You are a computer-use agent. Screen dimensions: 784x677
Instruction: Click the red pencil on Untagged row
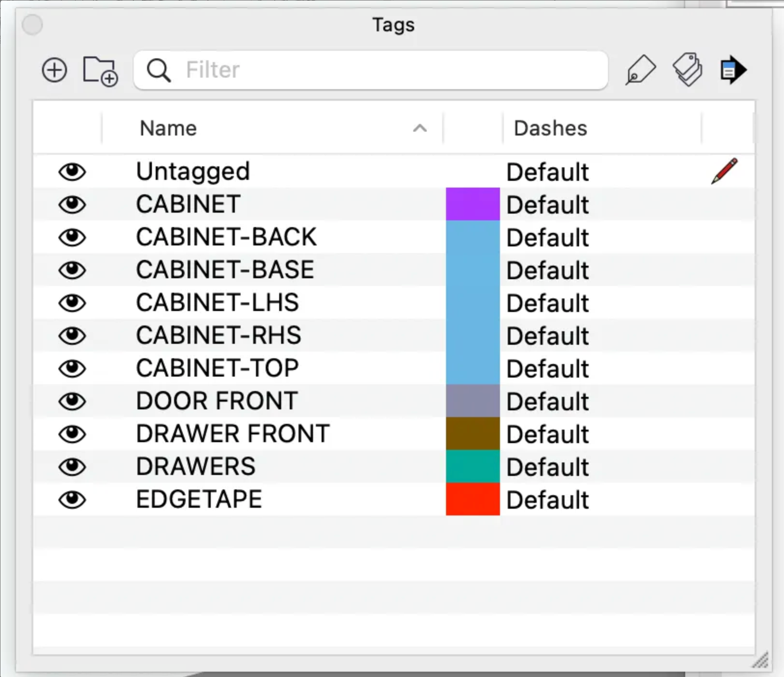(x=724, y=171)
